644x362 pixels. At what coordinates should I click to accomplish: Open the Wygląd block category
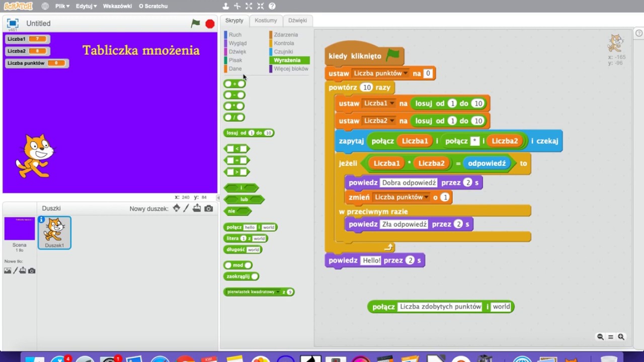[237, 43]
